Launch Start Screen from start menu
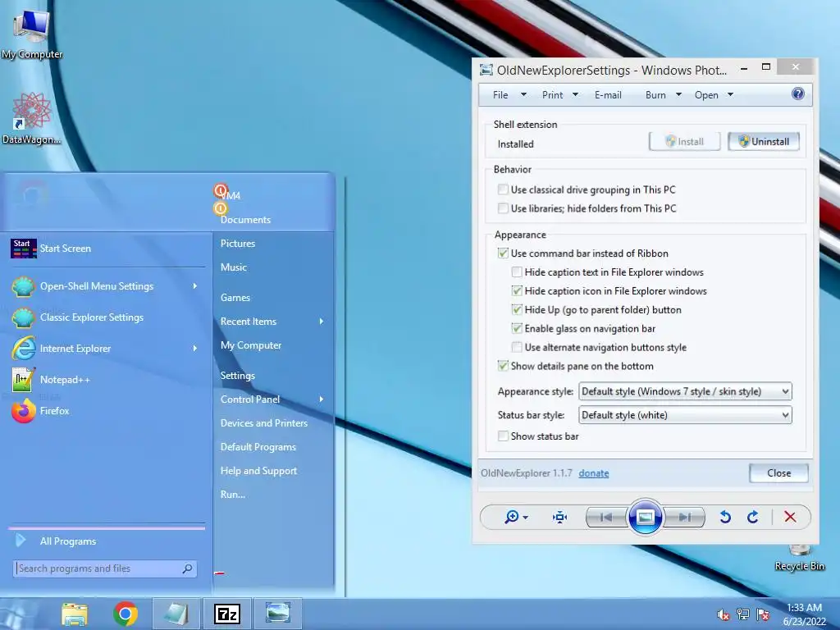Screen dimensions: 840x630 tap(107, 249)
